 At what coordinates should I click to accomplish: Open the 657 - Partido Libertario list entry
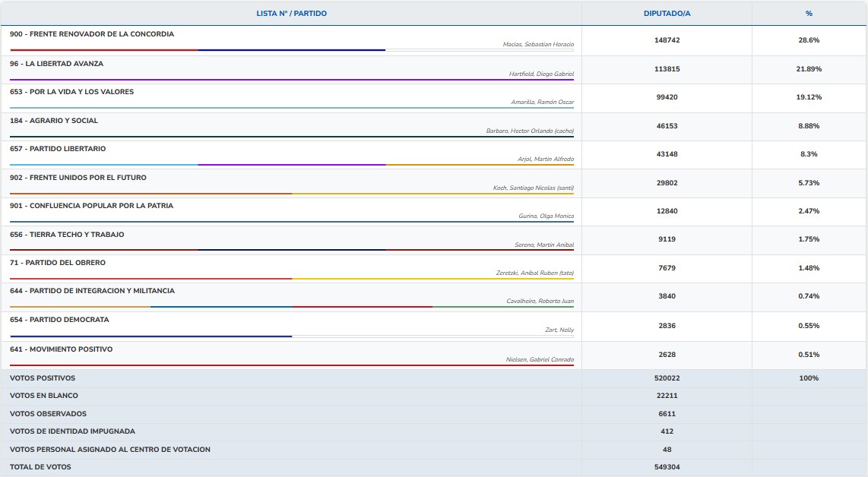(58, 149)
